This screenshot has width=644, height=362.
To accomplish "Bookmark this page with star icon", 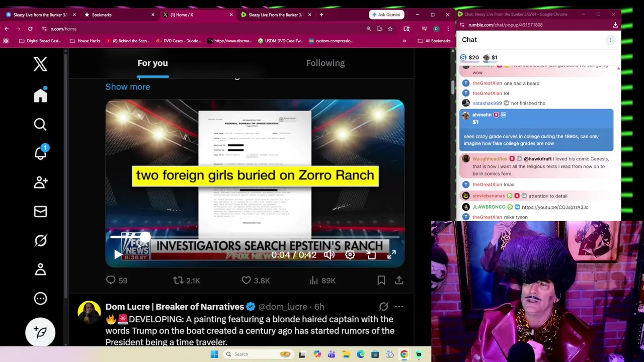I will coord(390,29).
